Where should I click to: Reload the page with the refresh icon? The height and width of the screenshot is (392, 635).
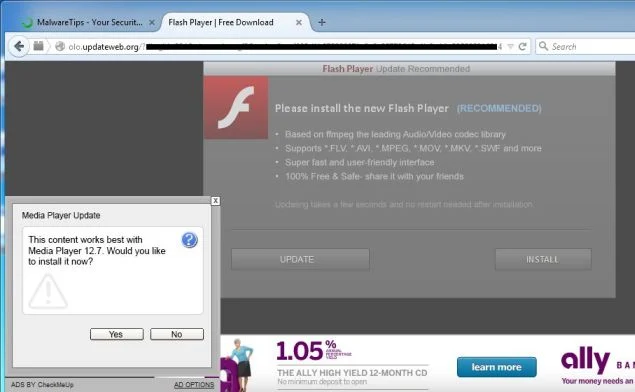(522, 47)
